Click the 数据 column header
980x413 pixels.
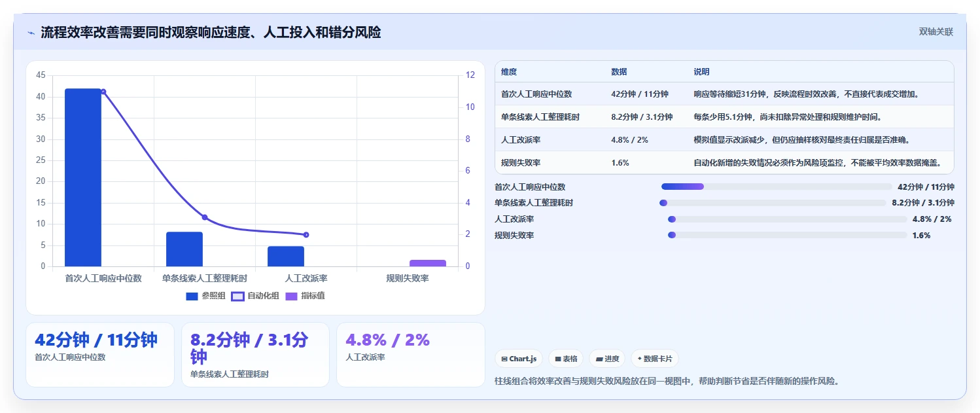tap(619, 72)
